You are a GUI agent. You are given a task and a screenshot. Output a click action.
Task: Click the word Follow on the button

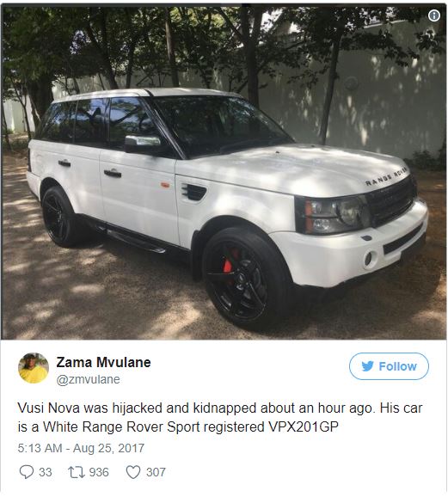397,366
